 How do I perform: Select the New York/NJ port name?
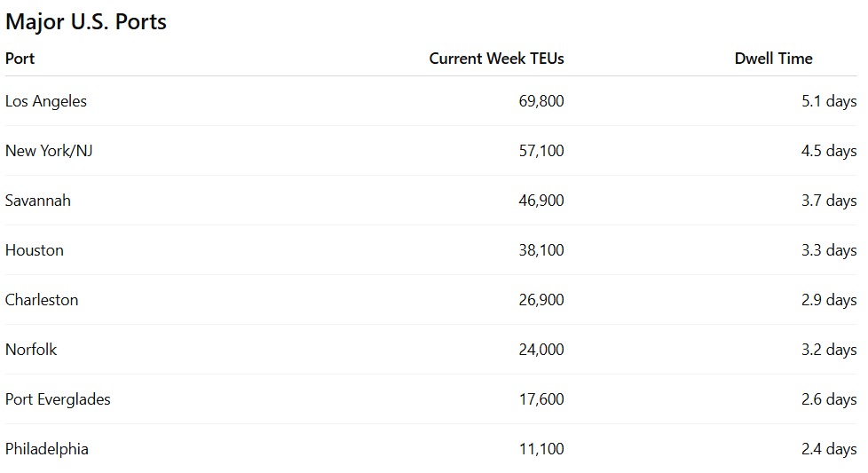49,151
